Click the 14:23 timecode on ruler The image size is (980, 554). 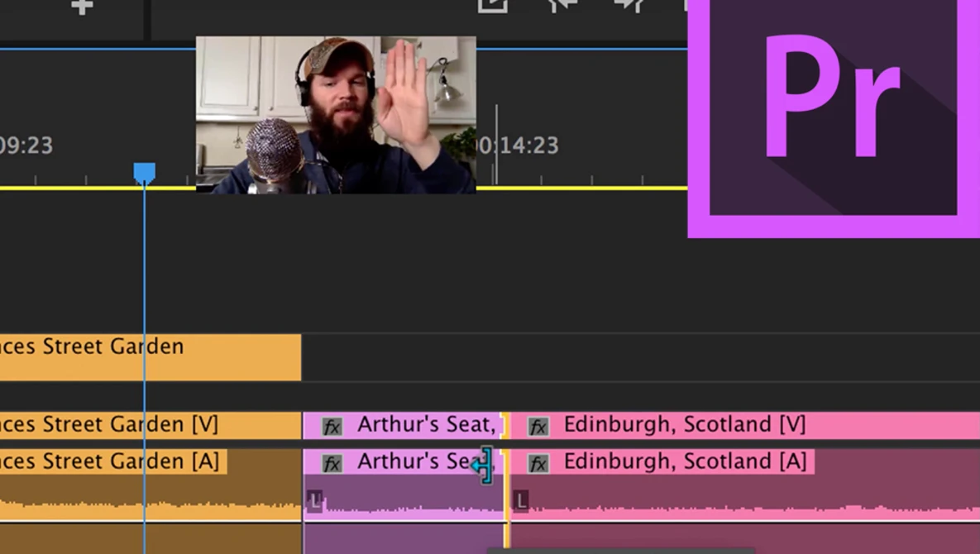[x=519, y=146]
